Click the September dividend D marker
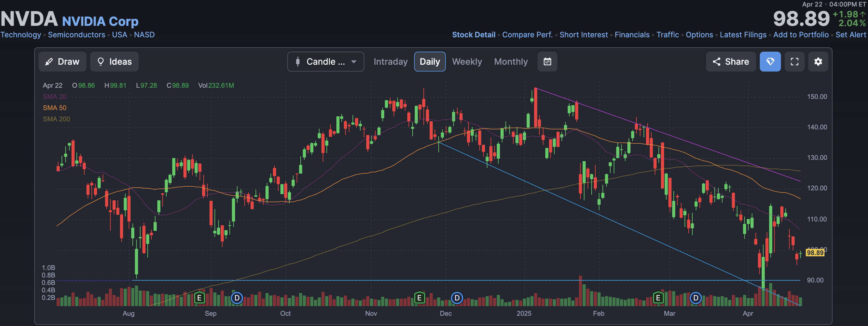Image resolution: width=868 pixels, height=326 pixels. [x=237, y=298]
